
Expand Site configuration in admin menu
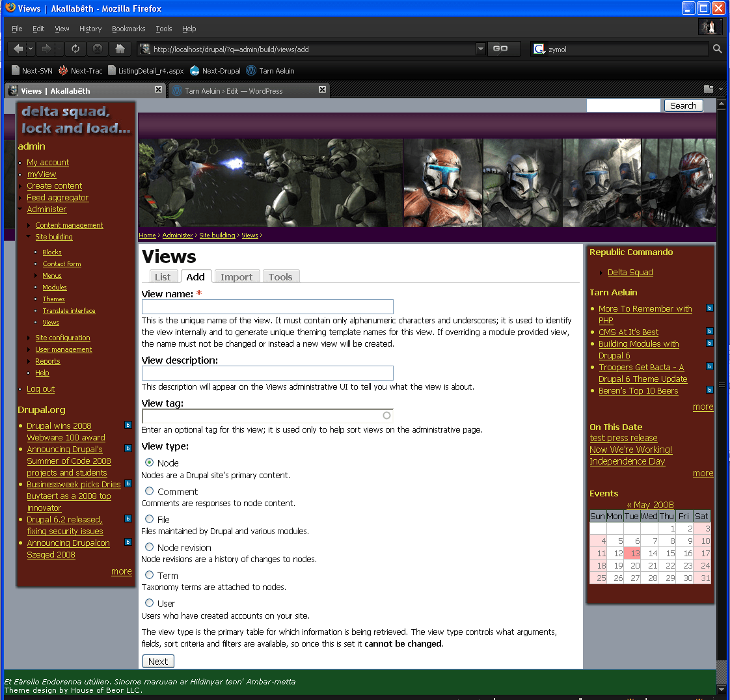point(29,338)
